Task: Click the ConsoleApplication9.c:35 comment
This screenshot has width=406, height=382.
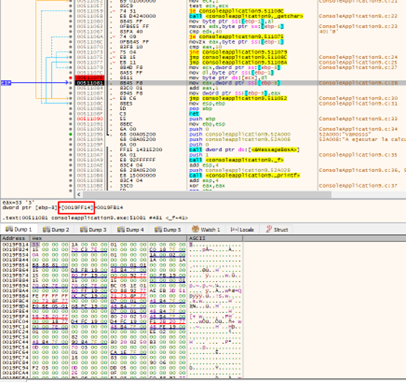Action: point(358,155)
